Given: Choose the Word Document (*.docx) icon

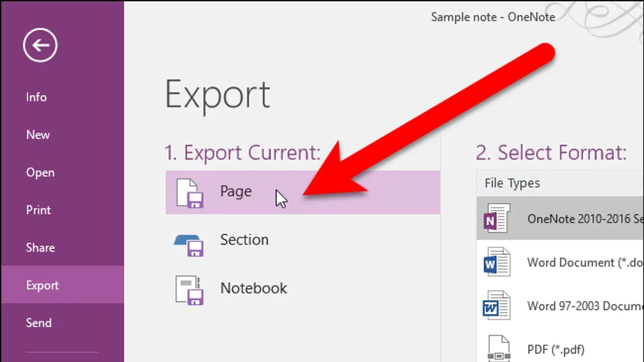Looking at the screenshot, I should 496,262.
